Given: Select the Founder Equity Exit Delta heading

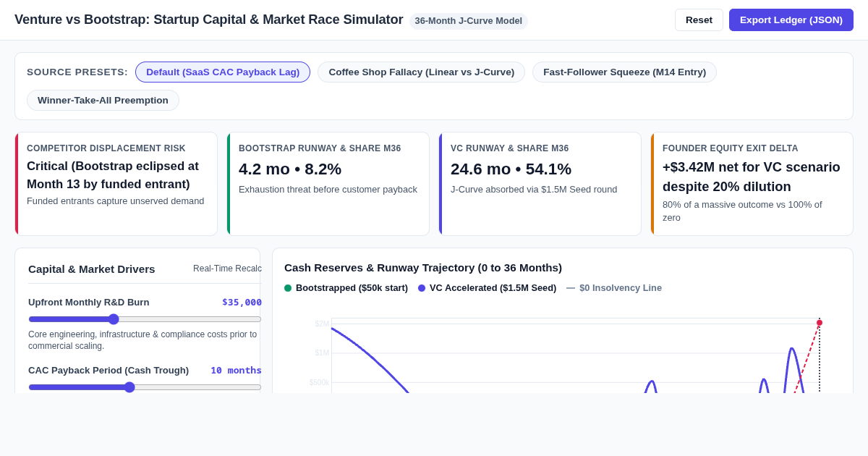Looking at the screenshot, I should [x=731, y=148].
